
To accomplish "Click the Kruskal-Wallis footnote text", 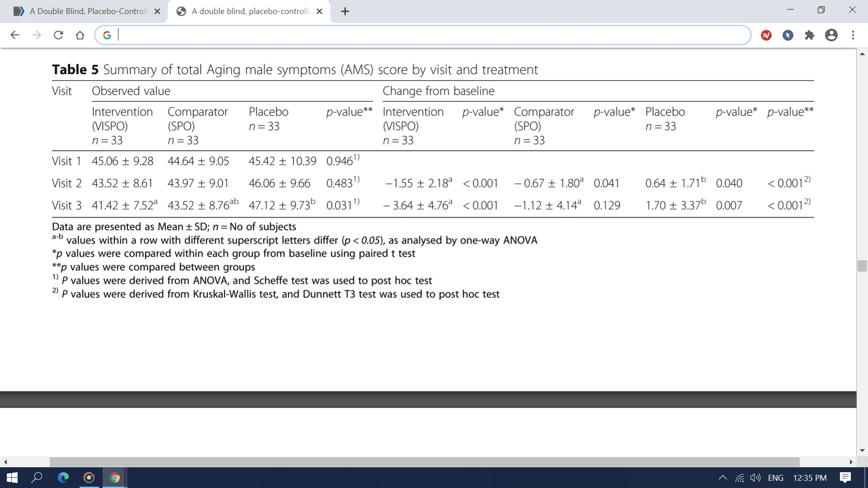I will 276,294.
